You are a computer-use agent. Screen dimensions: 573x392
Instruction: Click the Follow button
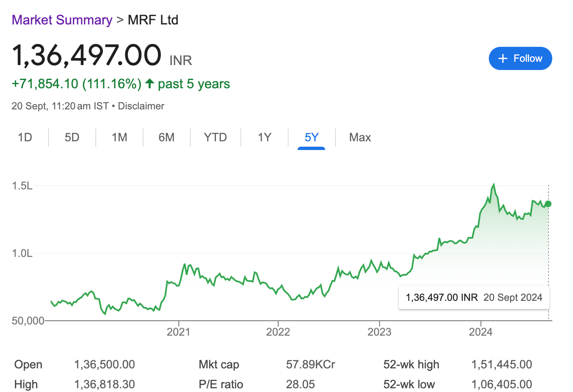pyautogui.click(x=520, y=58)
